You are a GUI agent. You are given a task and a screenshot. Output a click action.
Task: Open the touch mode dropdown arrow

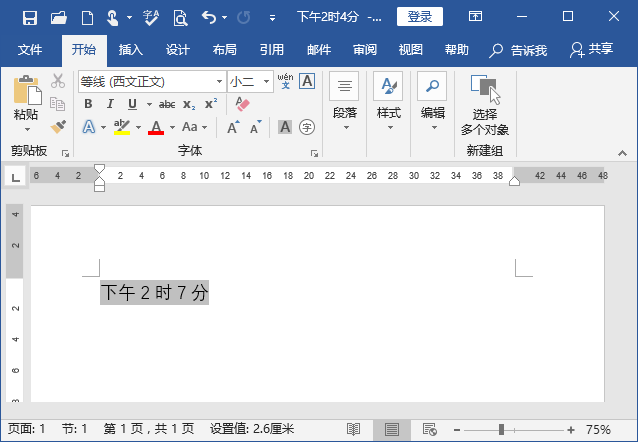pyautogui.click(x=129, y=18)
